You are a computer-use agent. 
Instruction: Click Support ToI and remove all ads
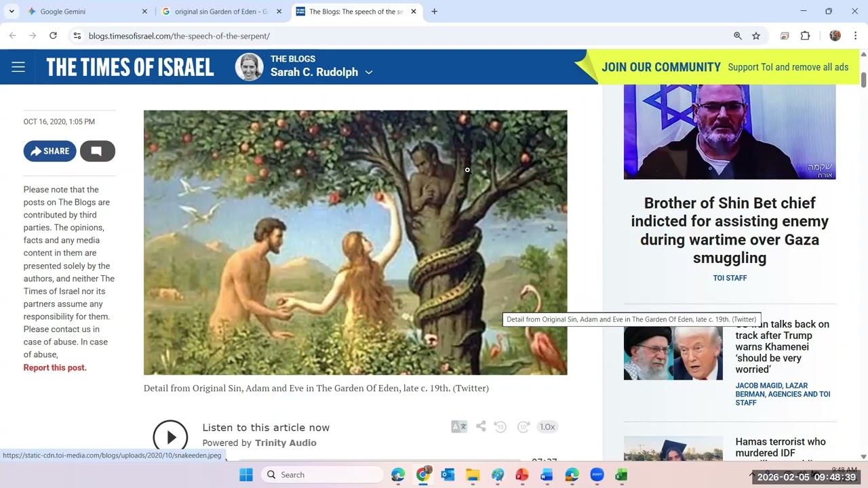pos(788,67)
